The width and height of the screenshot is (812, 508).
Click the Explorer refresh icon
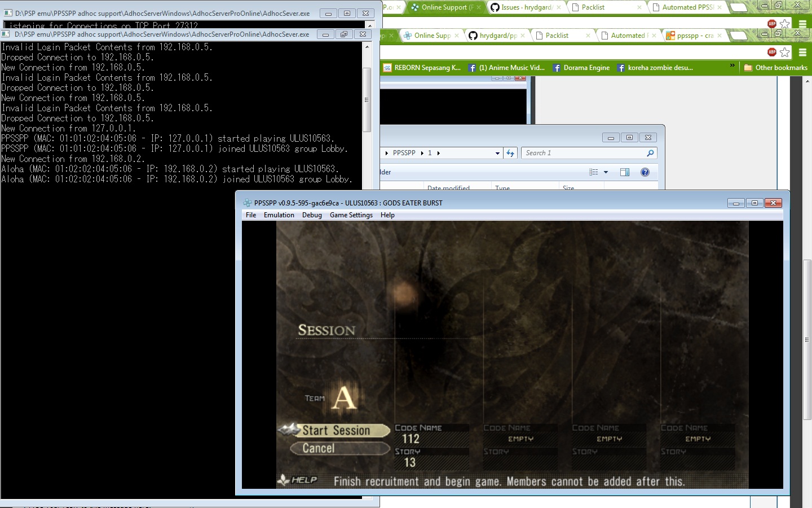click(510, 153)
